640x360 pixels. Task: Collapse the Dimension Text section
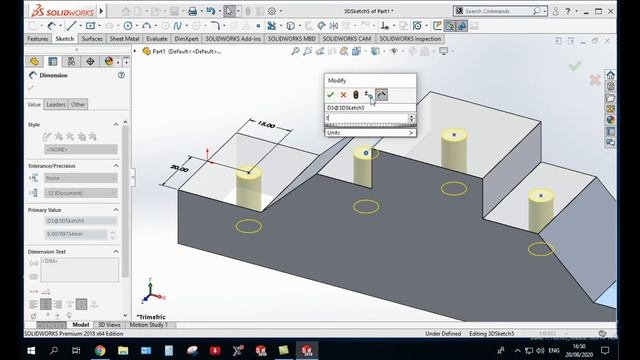116,251
